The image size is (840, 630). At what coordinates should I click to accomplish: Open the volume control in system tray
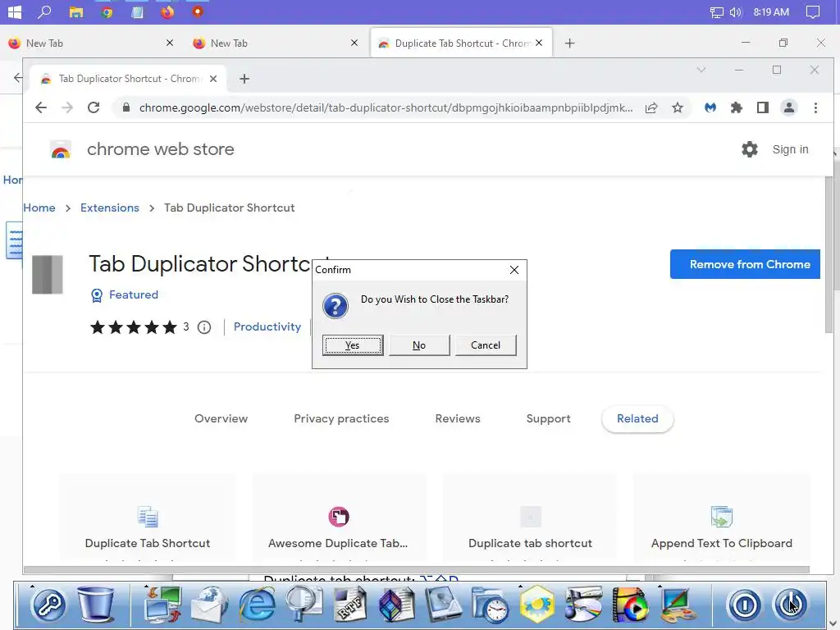736,11
